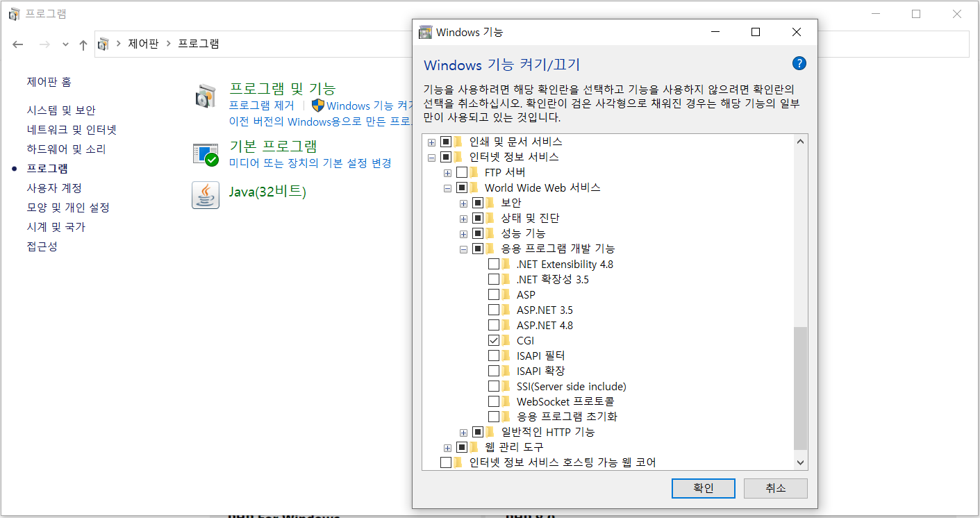Click the folder icon beside FTP 서버
Screen dimensions: 980x518
[x=474, y=172]
